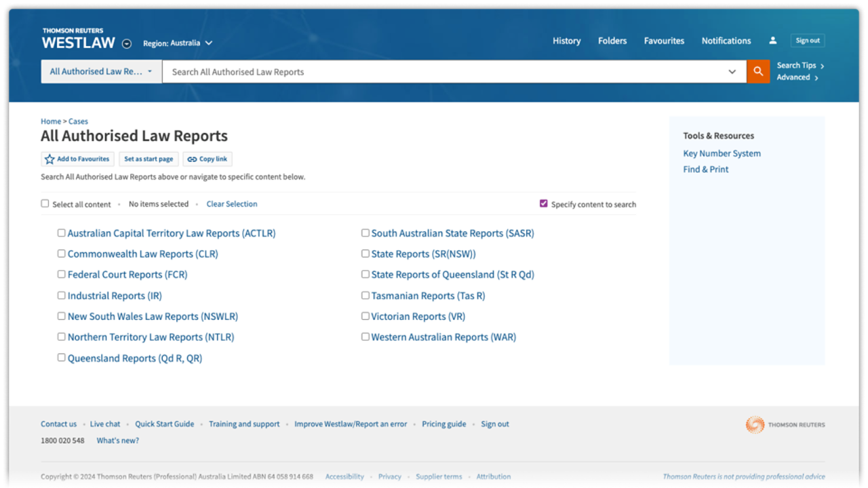
Task: Click the Copy link button
Action: 208,159
